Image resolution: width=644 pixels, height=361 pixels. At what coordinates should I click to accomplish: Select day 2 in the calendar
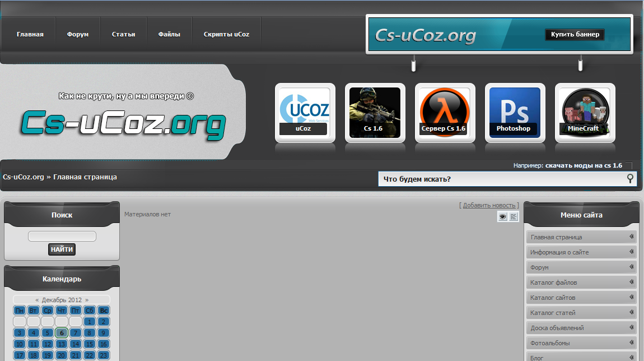[104, 322]
